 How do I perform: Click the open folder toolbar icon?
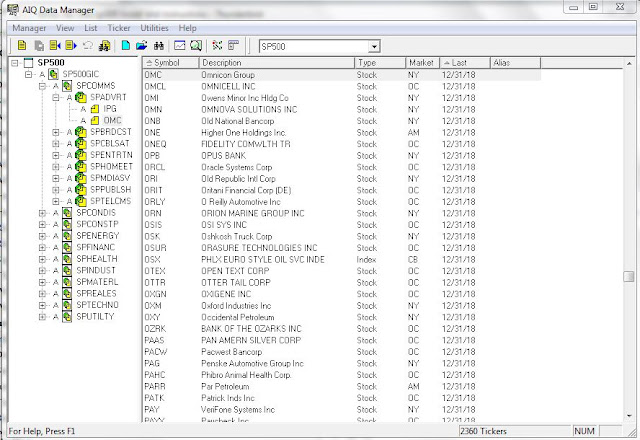[x=142, y=45]
